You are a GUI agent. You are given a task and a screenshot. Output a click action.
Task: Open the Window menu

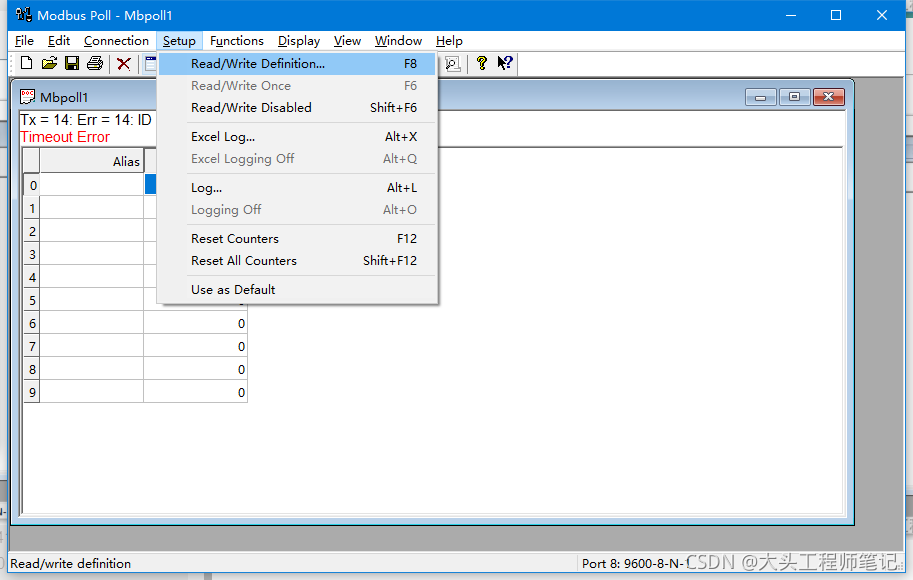coord(398,41)
